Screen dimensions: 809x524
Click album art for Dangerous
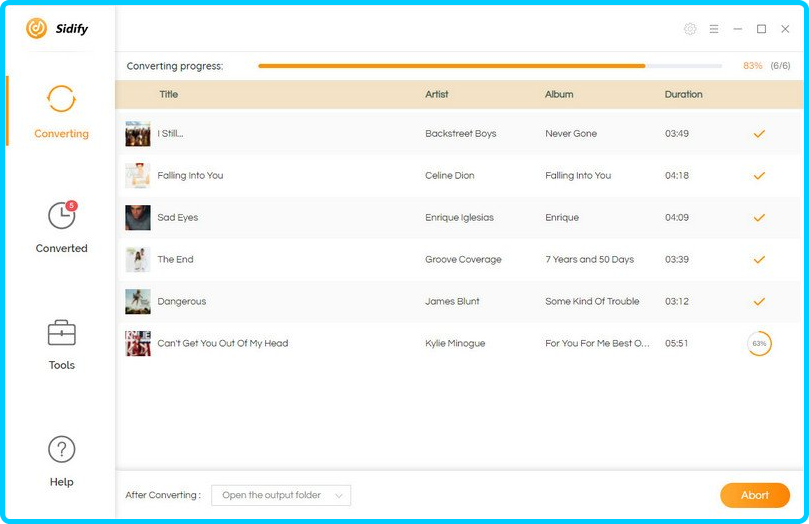pos(138,301)
